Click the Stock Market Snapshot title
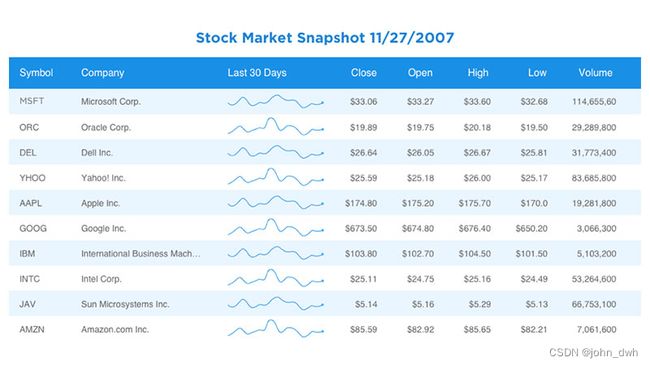Viewport: 650px width, 366px height. [x=325, y=38]
